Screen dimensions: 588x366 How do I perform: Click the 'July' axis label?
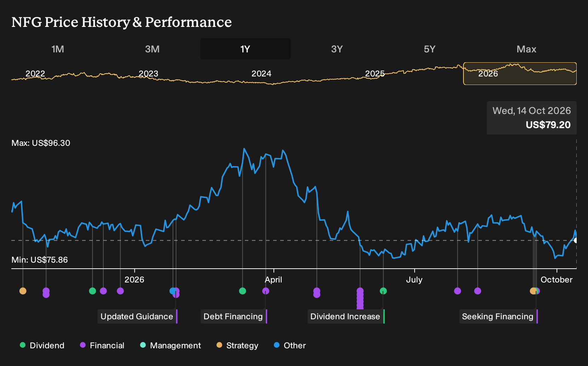coord(414,280)
